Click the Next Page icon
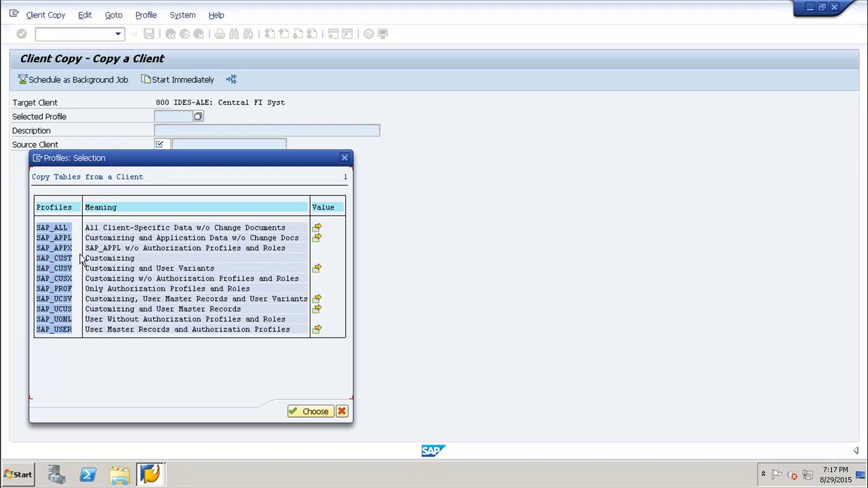 click(x=298, y=34)
